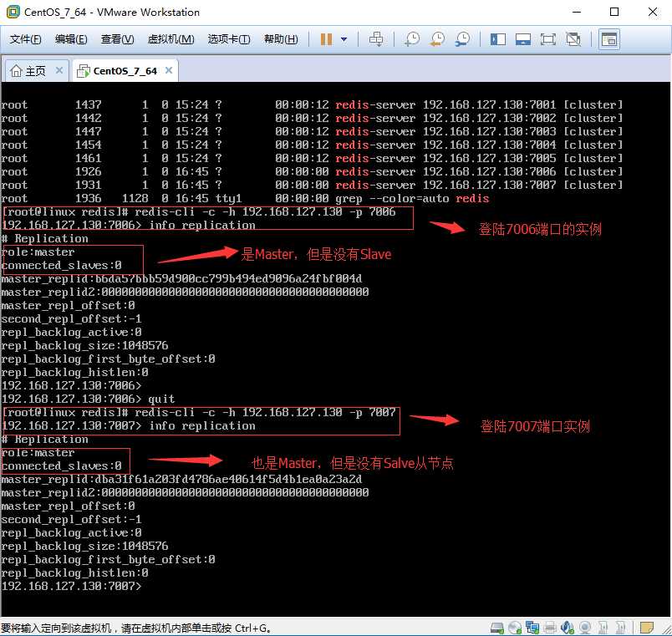Open the power options dropdown arrow
The image size is (672, 636).
click(x=344, y=39)
